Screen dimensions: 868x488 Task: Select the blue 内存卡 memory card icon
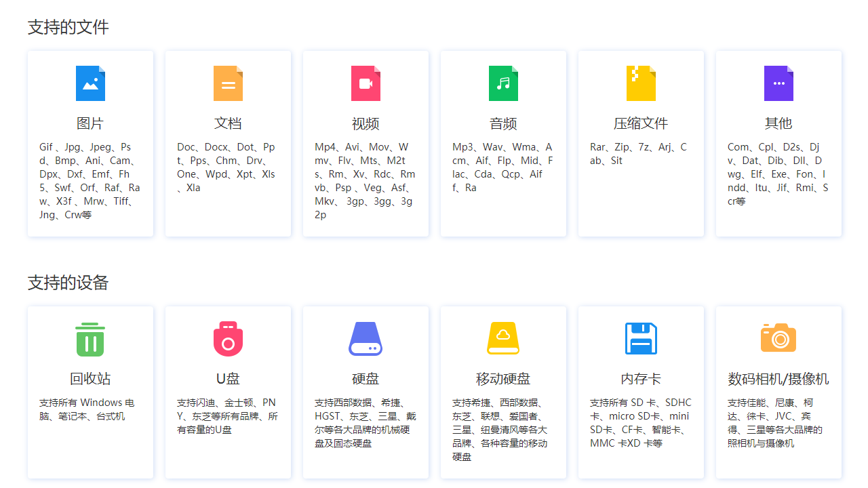point(641,338)
